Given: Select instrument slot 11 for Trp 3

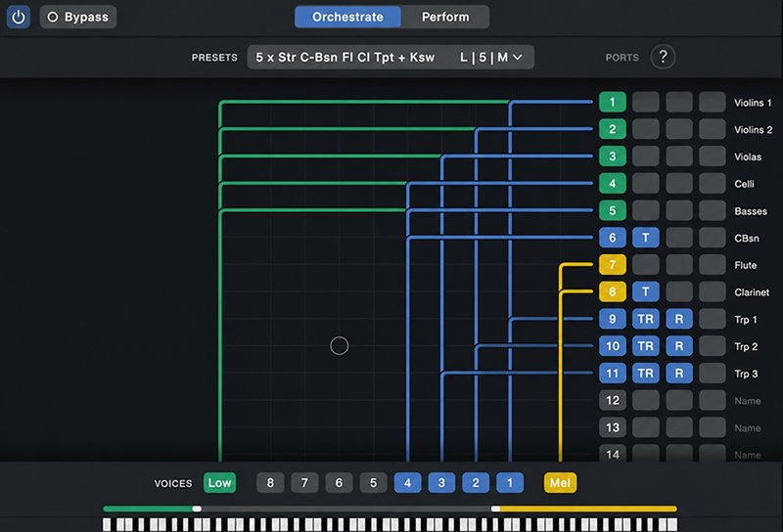Looking at the screenshot, I should coord(613,373).
